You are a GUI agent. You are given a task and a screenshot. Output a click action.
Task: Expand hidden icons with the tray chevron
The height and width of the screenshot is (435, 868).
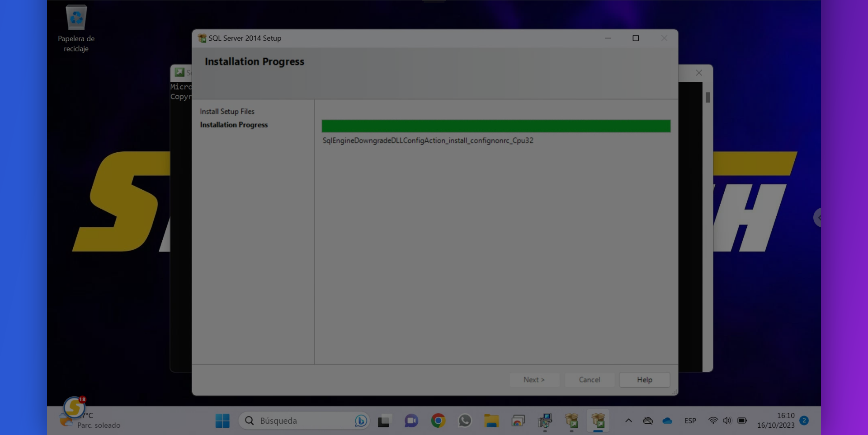point(628,421)
